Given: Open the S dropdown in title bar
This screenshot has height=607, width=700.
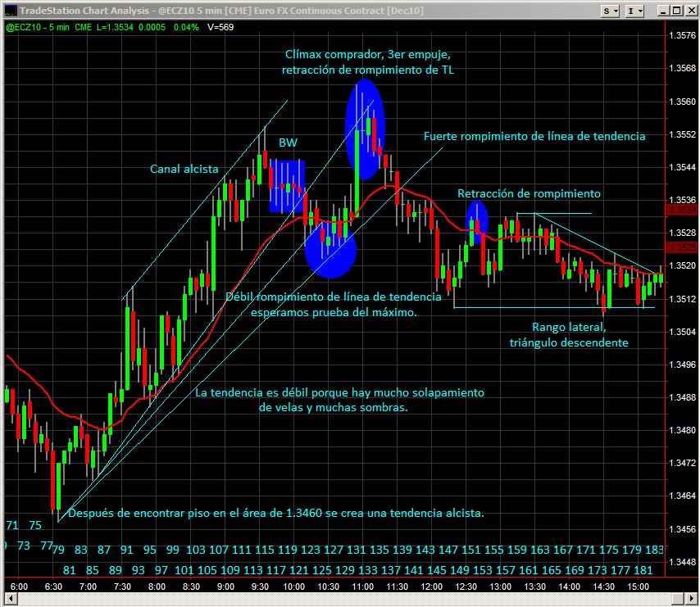Looking at the screenshot, I should [611, 11].
